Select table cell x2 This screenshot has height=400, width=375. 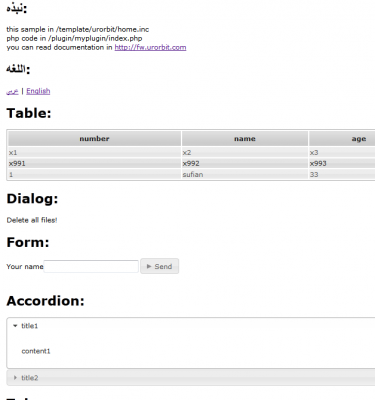(x=245, y=153)
